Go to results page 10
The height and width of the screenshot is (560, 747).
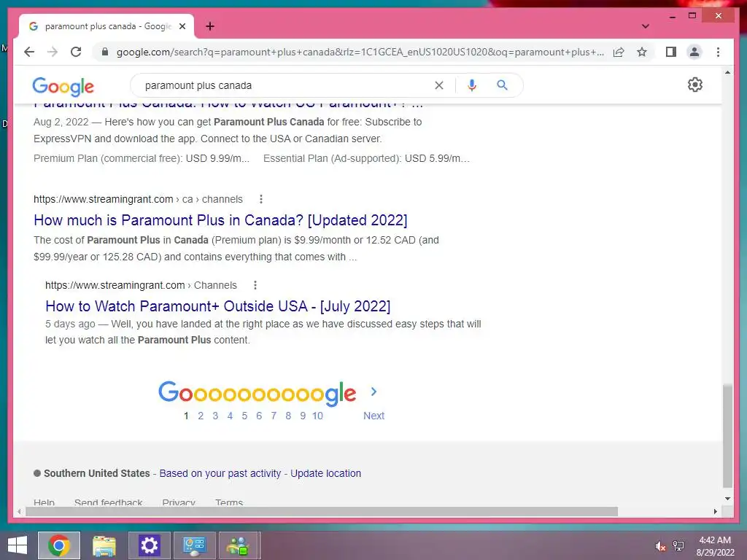pos(317,416)
